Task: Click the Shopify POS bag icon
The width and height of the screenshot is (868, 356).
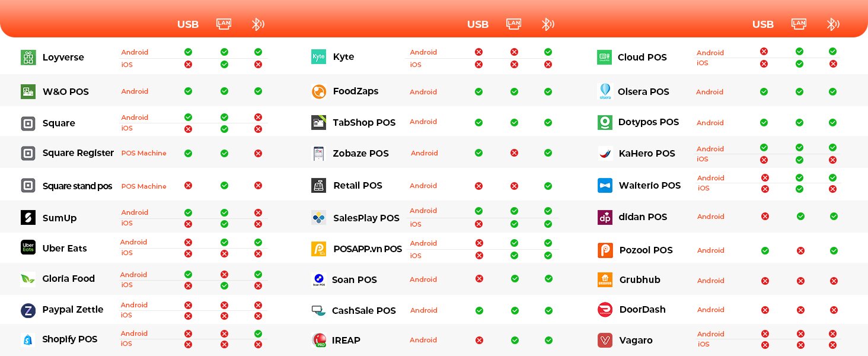Action: tap(28, 339)
